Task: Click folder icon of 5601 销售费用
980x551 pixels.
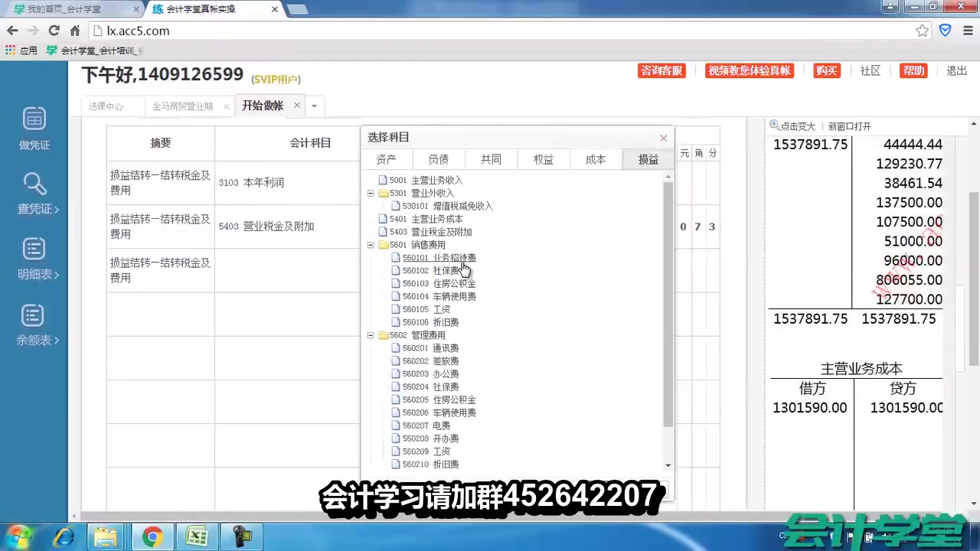Action: click(x=384, y=245)
